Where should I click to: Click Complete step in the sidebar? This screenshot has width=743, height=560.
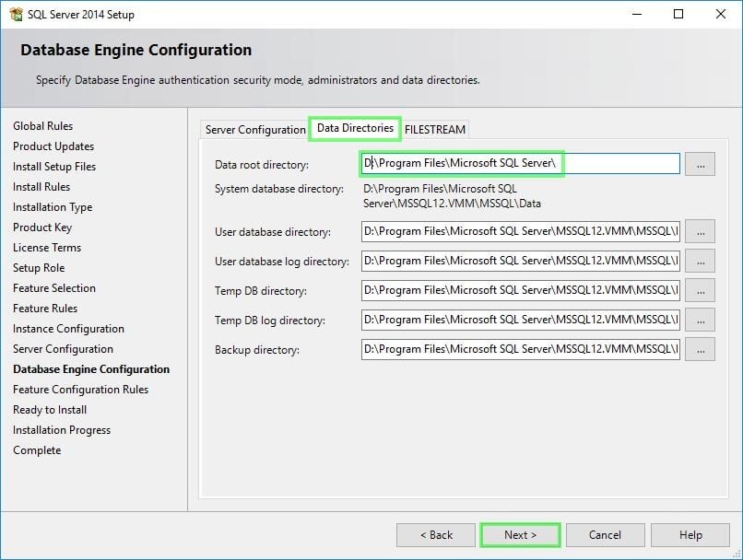coord(37,450)
